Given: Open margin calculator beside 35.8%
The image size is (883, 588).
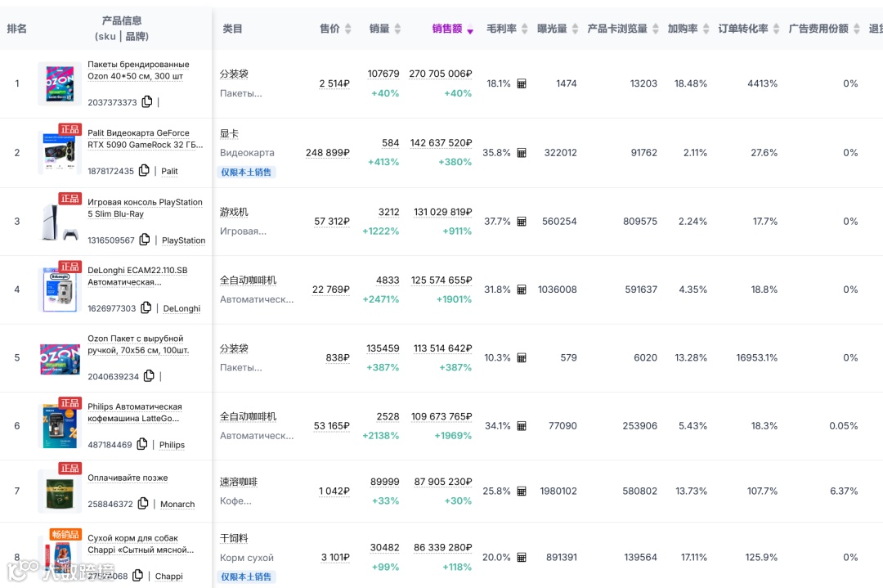Looking at the screenshot, I should point(522,153).
